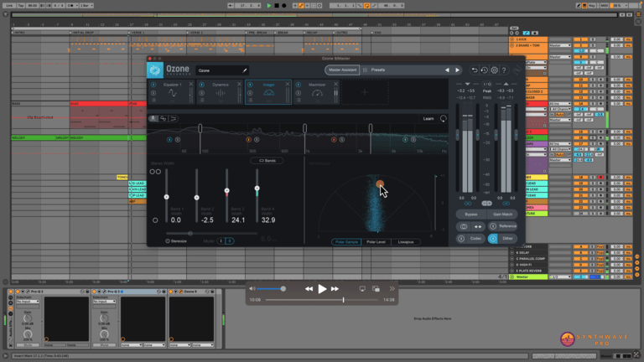644x362 pixels.
Task: Open the Ozone help question mark
Action: pyautogui.click(x=504, y=70)
